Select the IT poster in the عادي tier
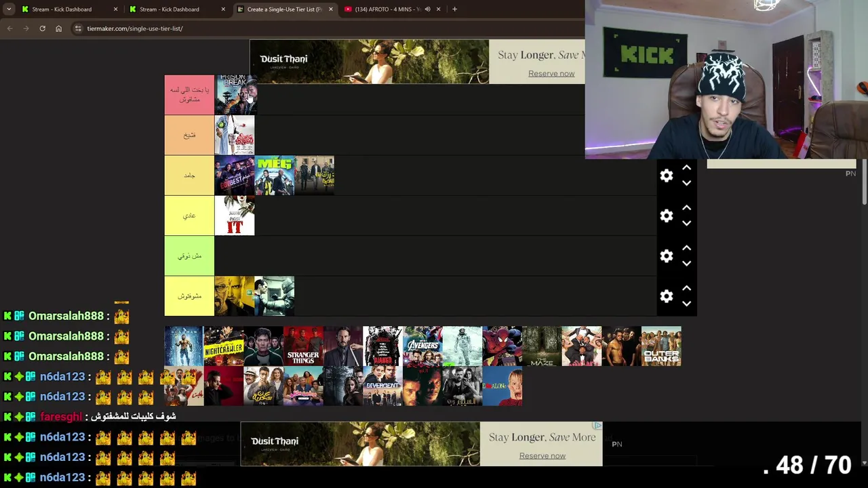Viewport: 868px width, 488px height. [235, 216]
